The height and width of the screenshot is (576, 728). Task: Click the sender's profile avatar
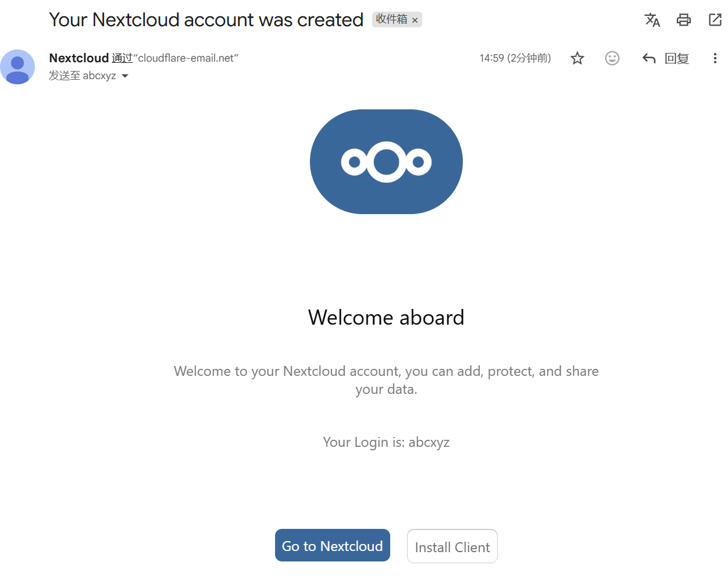(x=17, y=67)
